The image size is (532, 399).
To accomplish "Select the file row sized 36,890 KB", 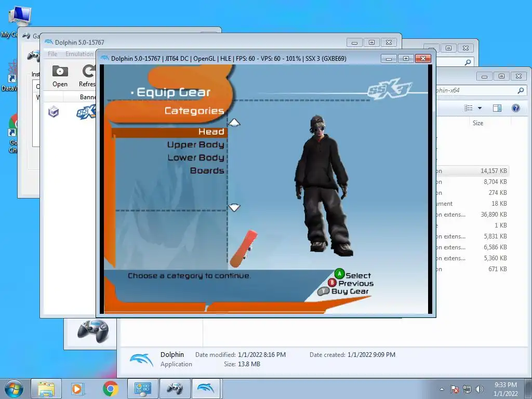I will (472, 215).
